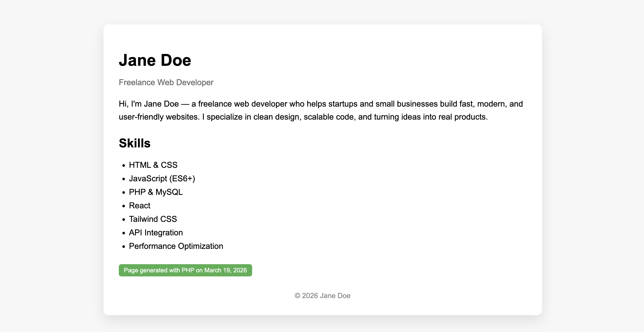
Task: Click the Skills section heading
Action: tap(135, 143)
